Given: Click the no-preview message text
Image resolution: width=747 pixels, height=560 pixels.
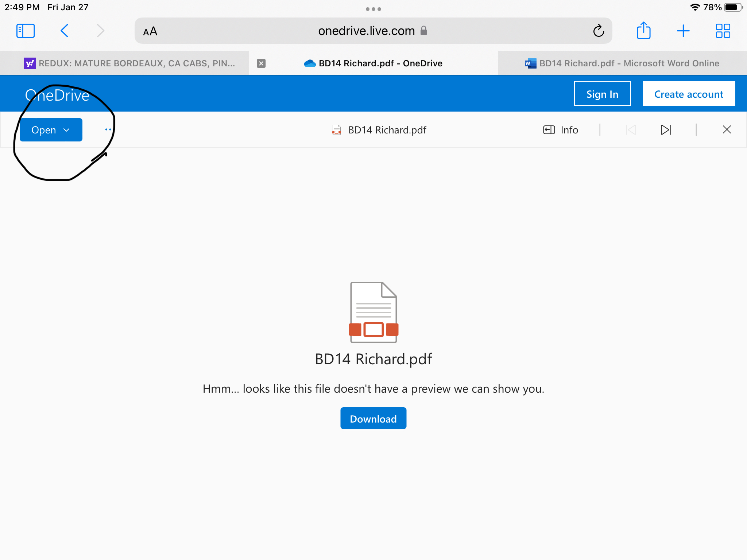Looking at the screenshot, I should pos(373,389).
